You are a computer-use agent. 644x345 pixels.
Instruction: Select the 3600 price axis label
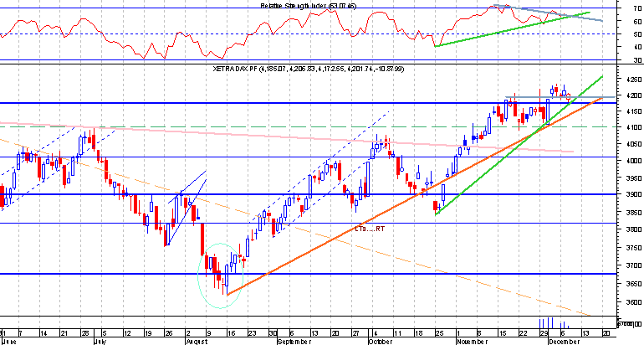tap(635, 302)
